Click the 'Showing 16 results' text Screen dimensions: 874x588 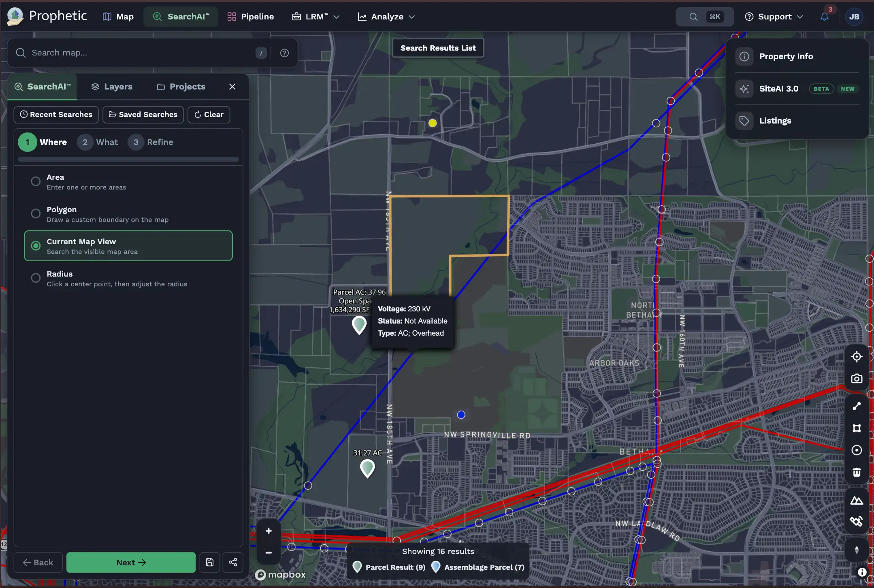click(438, 551)
